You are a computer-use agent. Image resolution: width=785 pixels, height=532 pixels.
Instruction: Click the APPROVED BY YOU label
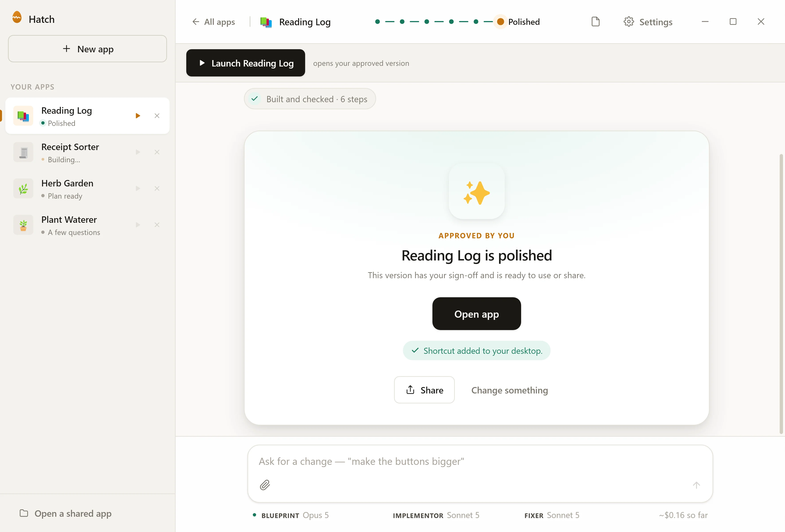(477, 236)
